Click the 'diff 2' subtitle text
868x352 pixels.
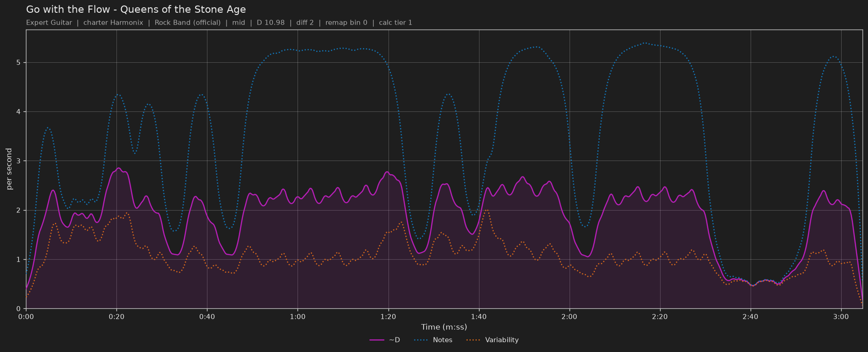pos(305,23)
